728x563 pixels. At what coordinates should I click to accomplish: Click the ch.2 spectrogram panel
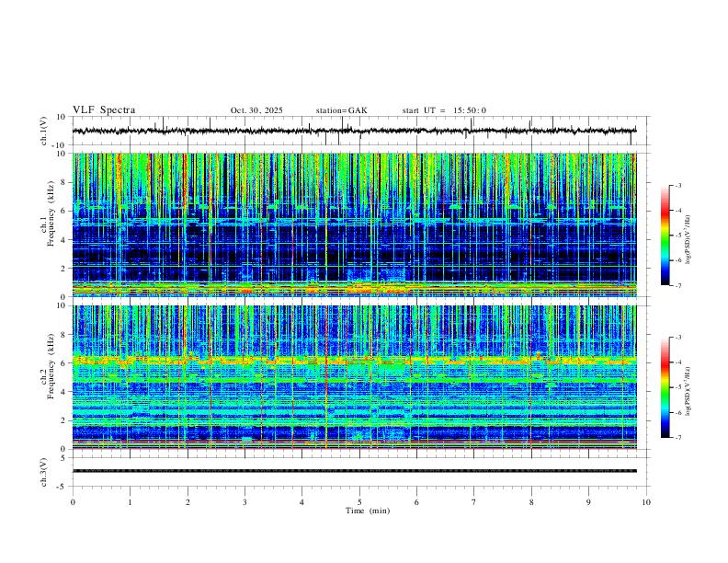(354, 377)
